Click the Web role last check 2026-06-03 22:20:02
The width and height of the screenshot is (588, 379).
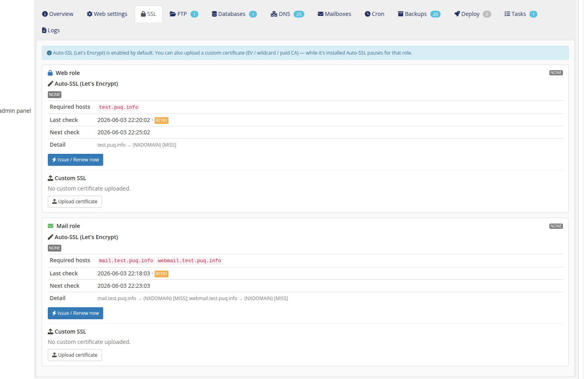(124, 120)
